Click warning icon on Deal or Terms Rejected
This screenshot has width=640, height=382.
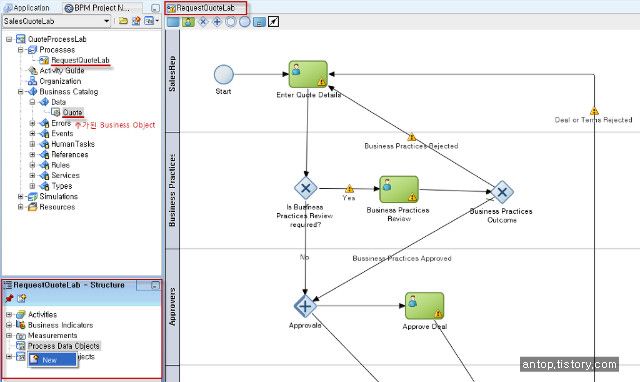594,111
